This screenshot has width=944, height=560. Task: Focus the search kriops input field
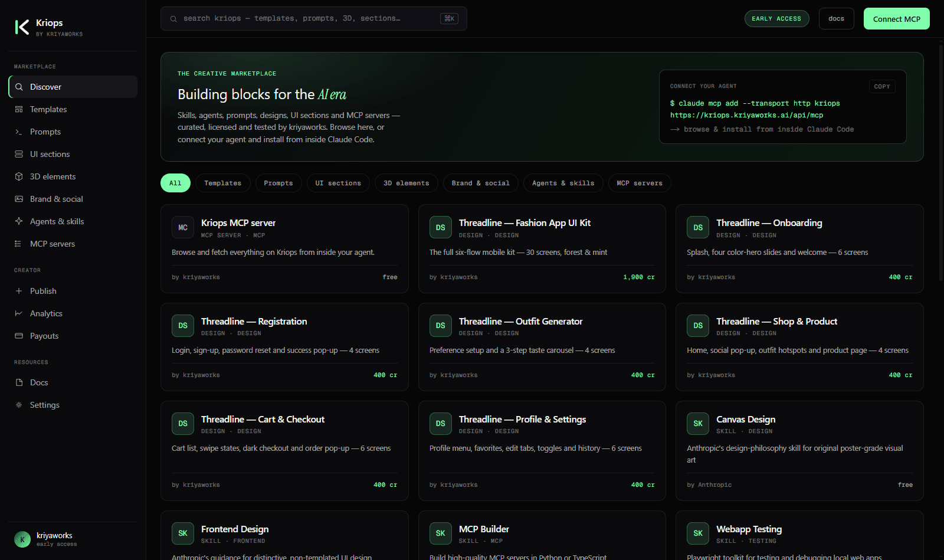314,19
